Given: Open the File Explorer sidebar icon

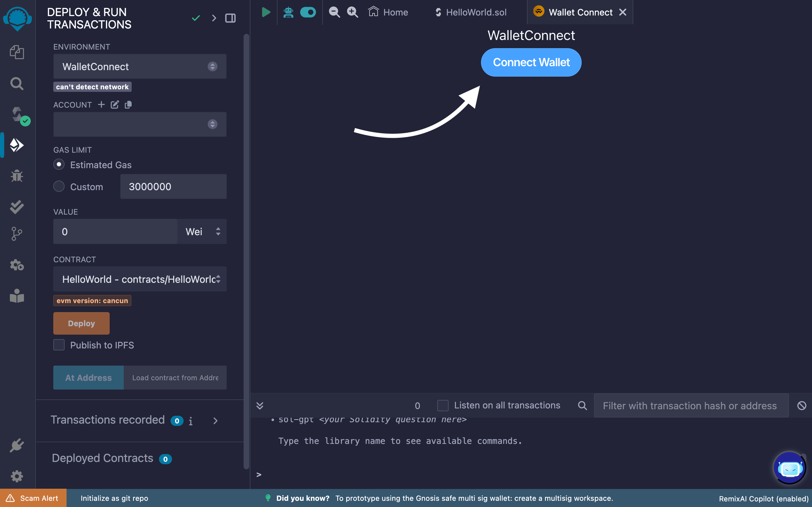Looking at the screenshot, I should pyautogui.click(x=17, y=52).
